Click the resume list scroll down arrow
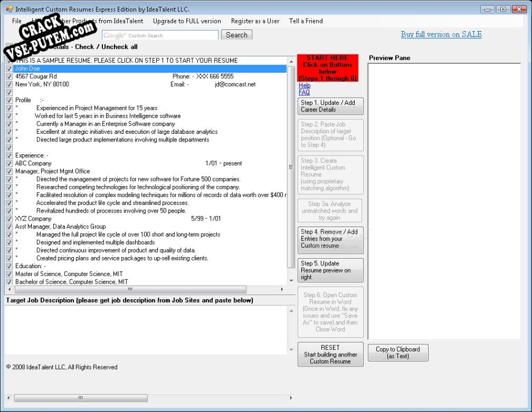Image resolution: width=532 pixels, height=412 pixels. coord(291,280)
